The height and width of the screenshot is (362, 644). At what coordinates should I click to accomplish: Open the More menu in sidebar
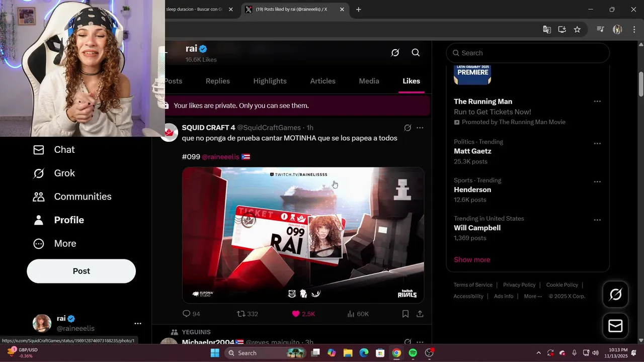54,243
